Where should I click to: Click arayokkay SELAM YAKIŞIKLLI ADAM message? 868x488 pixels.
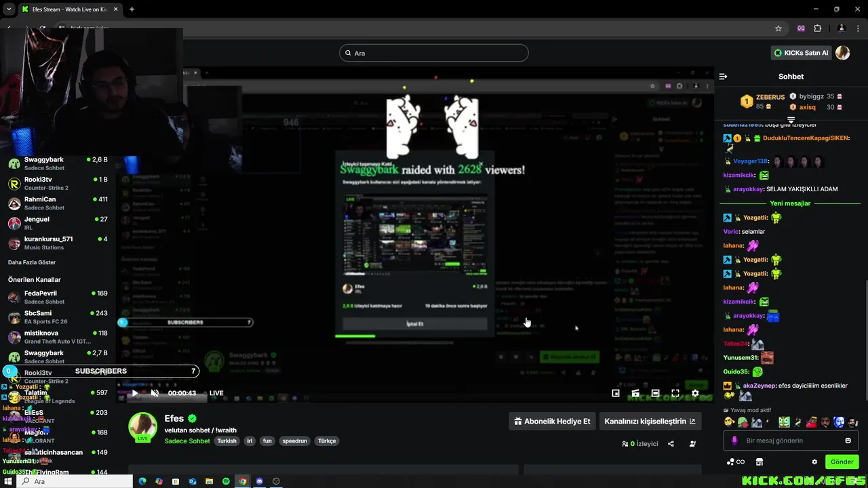pos(781,189)
